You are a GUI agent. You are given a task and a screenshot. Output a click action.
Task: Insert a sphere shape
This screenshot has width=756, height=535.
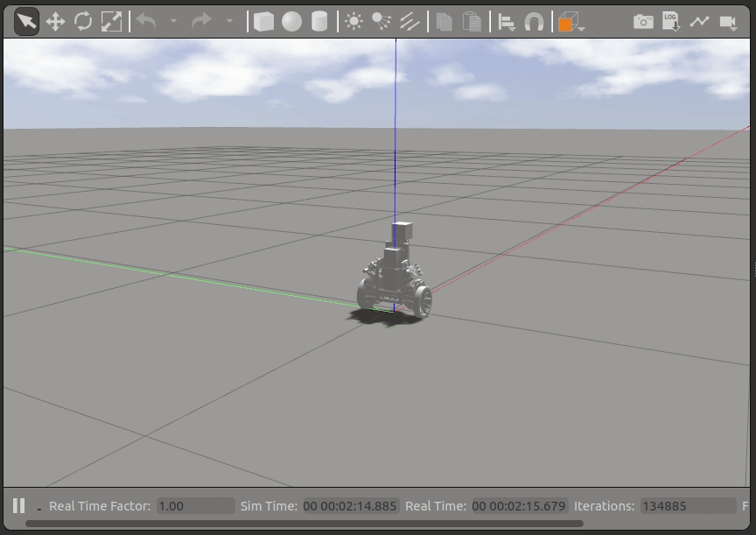click(x=291, y=22)
